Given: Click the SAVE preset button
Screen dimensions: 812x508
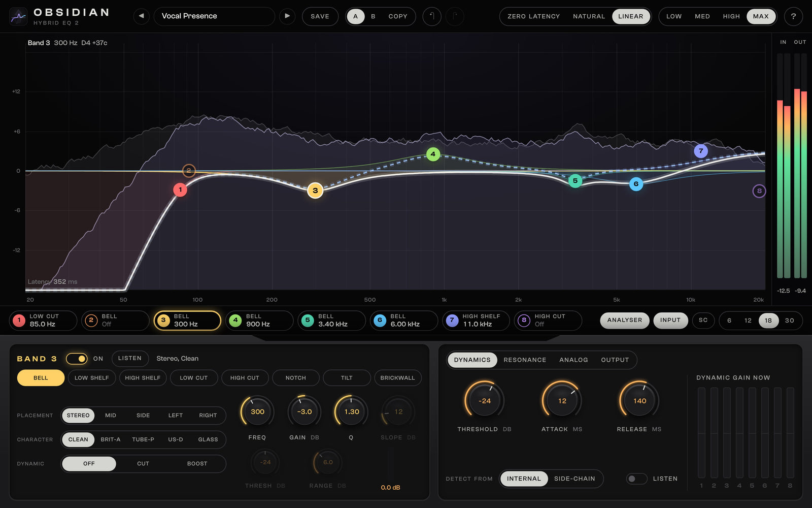Looking at the screenshot, I should [320, 16].
